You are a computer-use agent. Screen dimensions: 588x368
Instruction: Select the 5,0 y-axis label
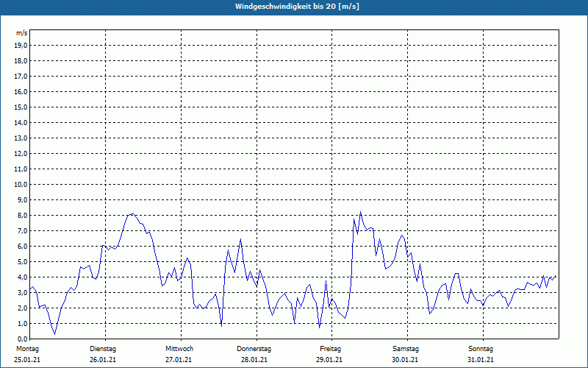(x=22, y=262)
